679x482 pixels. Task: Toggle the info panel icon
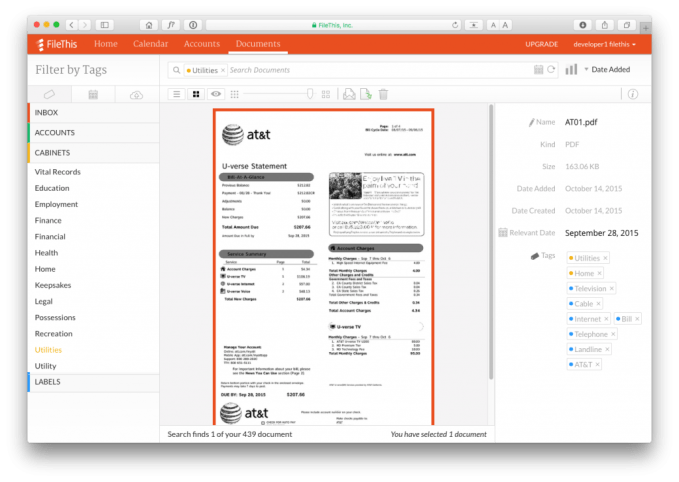[633, 94]
